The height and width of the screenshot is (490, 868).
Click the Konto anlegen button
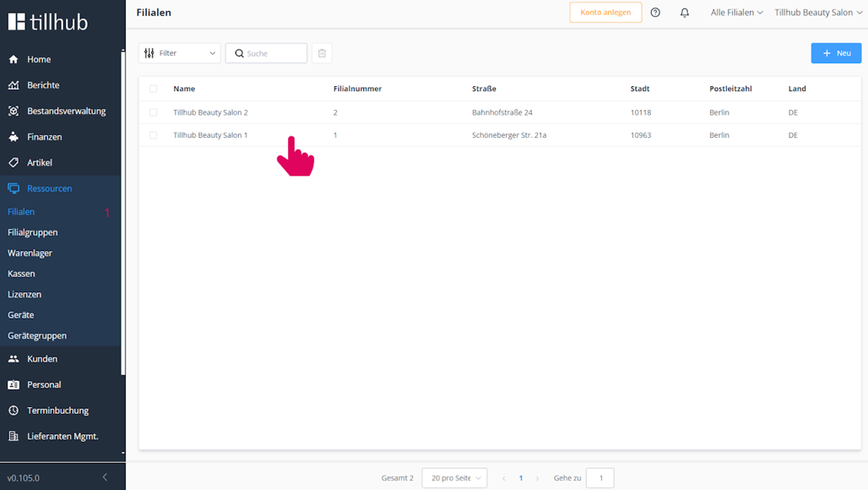pyautogui.click(x=605, y=13)
